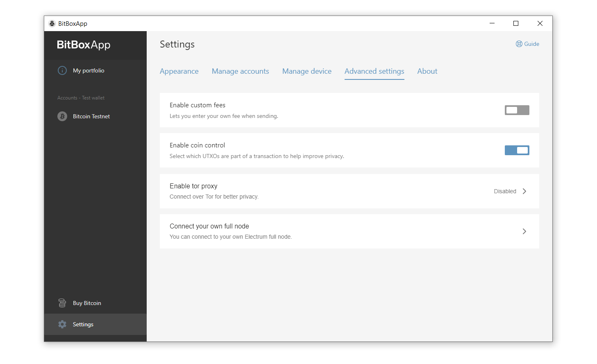Maximize the BitBoxApp window

[x=516, y=23]
